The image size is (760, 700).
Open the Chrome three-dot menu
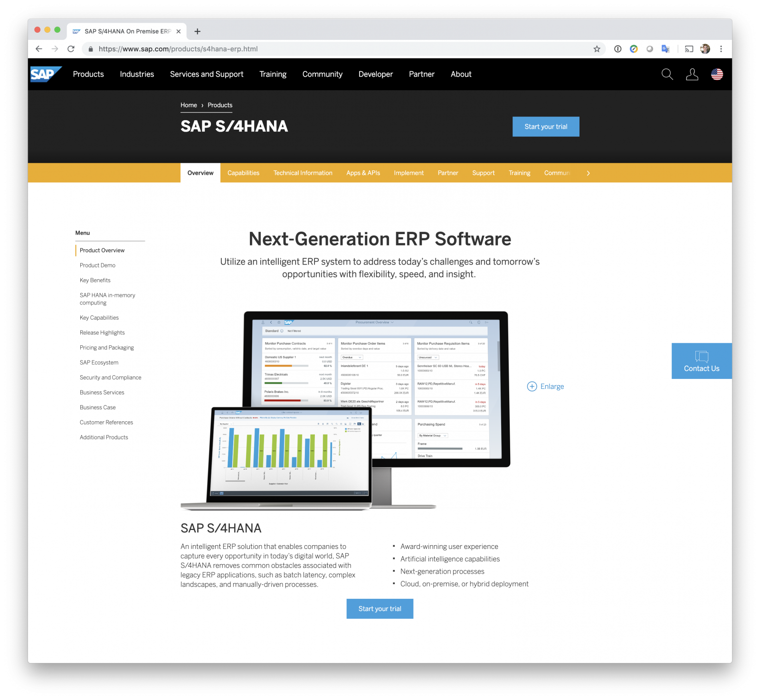[x=721, y=49]
